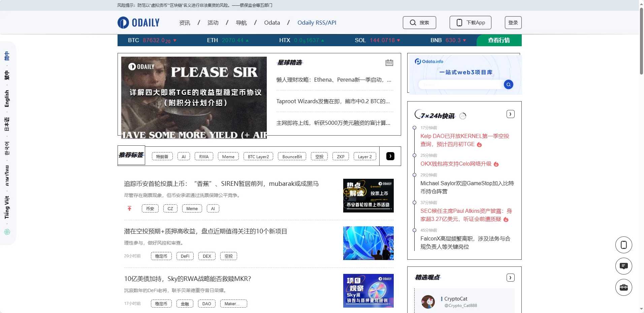
Task: Click the red pin icon on the 币安 article
Action: click(129, 208)
